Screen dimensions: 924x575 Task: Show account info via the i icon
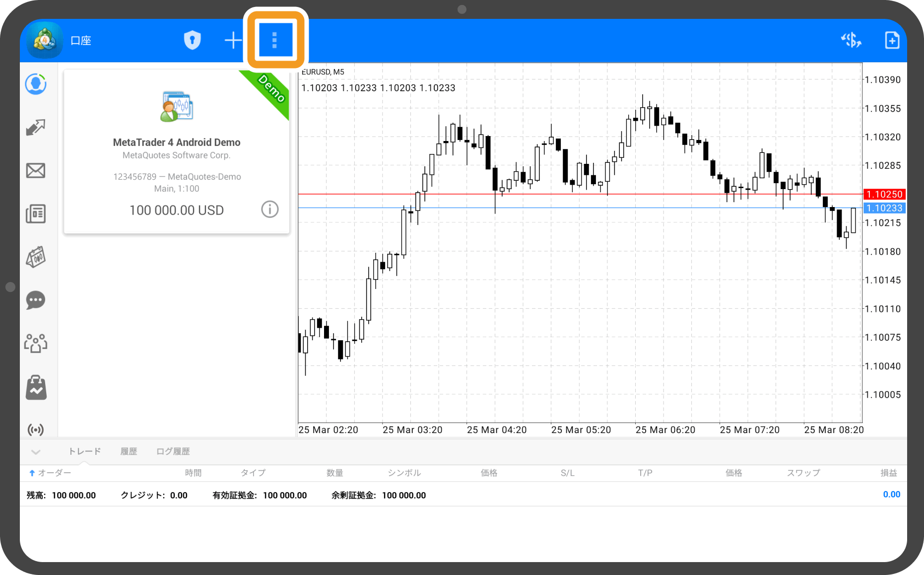pyautogui.click(x=269, y=210)
